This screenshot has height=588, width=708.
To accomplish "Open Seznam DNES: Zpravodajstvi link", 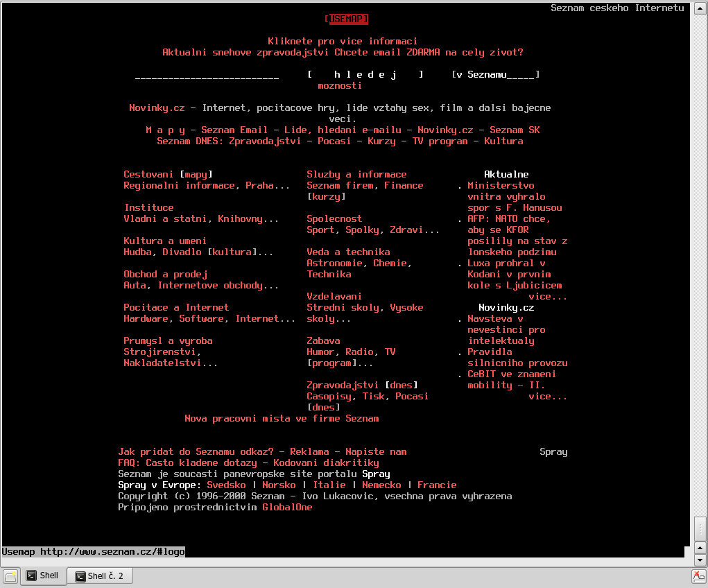I will pyautogui.click(x=229, y=141).
